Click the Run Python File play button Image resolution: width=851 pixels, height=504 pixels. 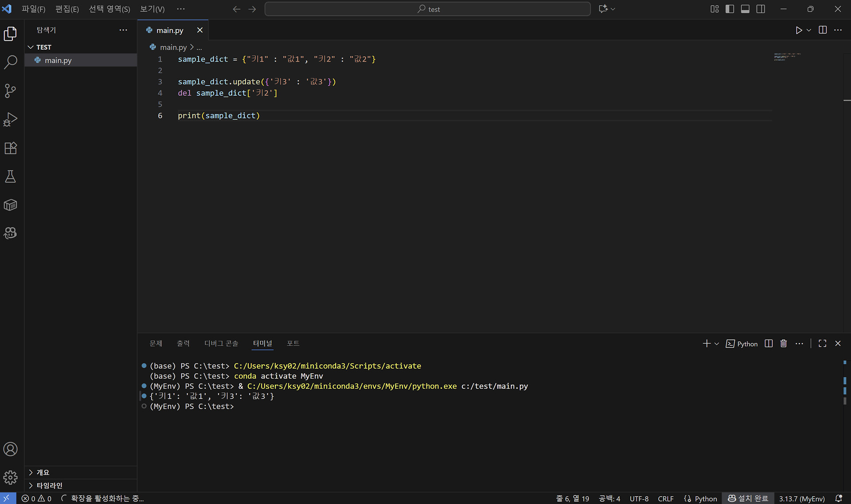pos(798,30)
